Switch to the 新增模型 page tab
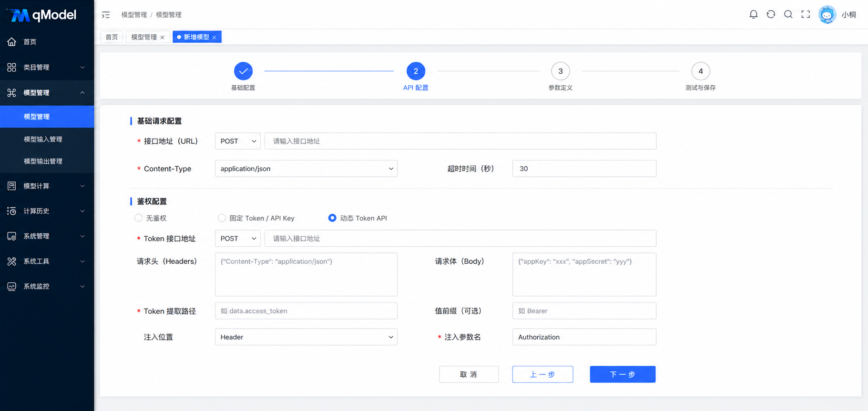The height and width of the screenshot is (411, 868). 196,37
